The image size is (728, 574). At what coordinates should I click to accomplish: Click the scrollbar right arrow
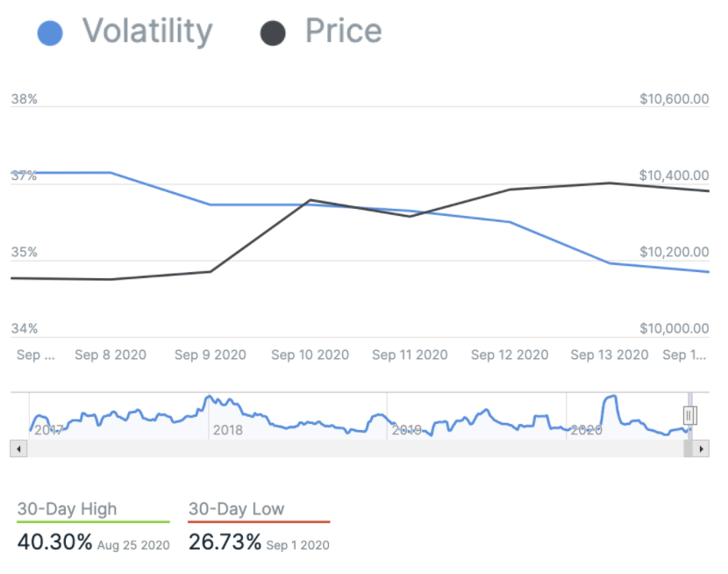(700, 448)
